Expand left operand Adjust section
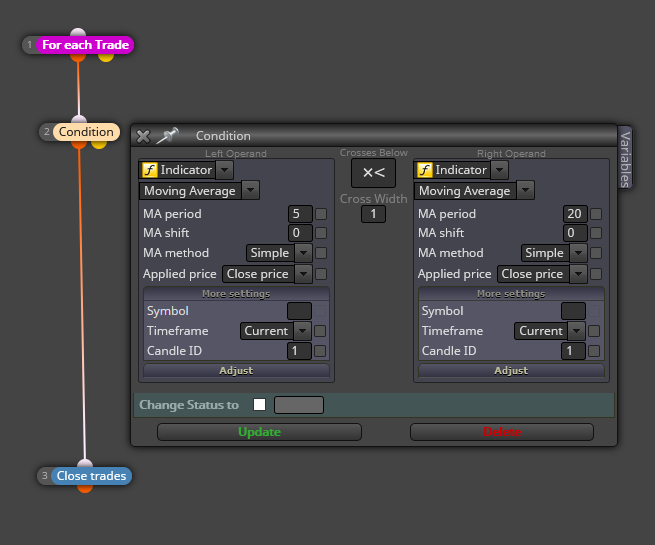The height and width of the screenshot is (545, 655). 236,370
